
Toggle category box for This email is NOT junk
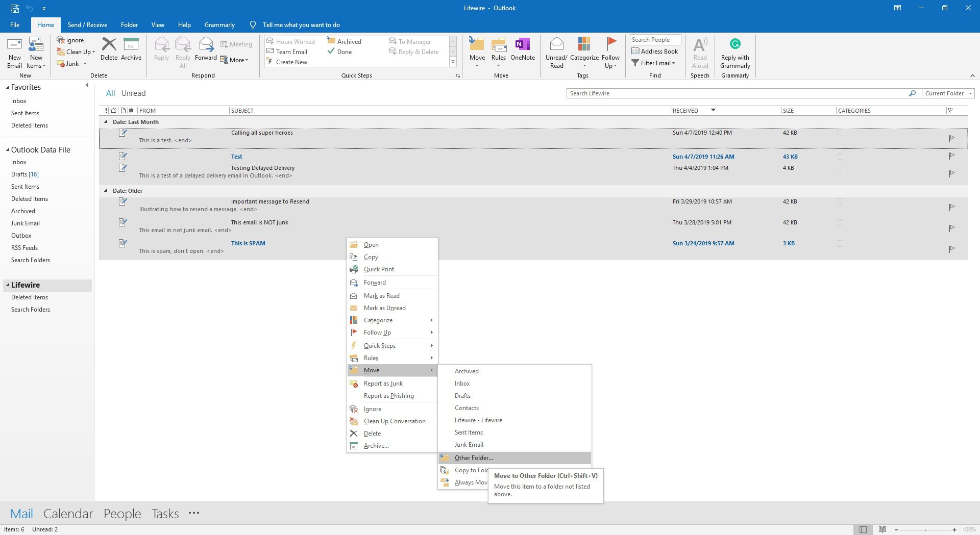pos(840,223)
